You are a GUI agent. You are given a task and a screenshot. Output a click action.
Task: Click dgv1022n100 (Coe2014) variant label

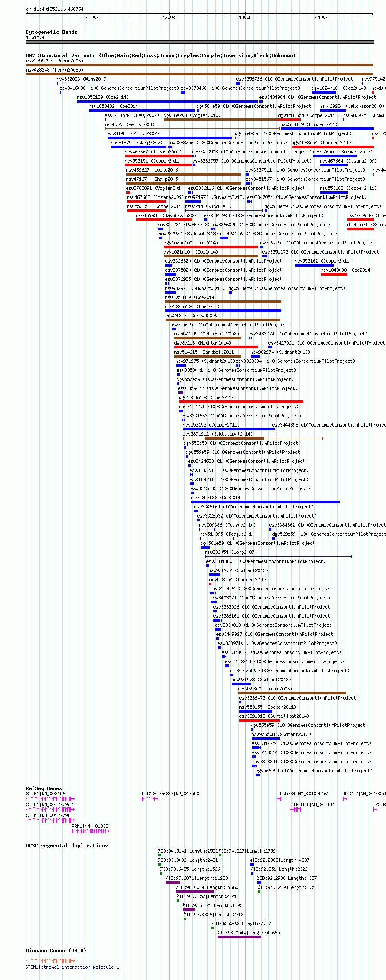[x=192, y=306]
